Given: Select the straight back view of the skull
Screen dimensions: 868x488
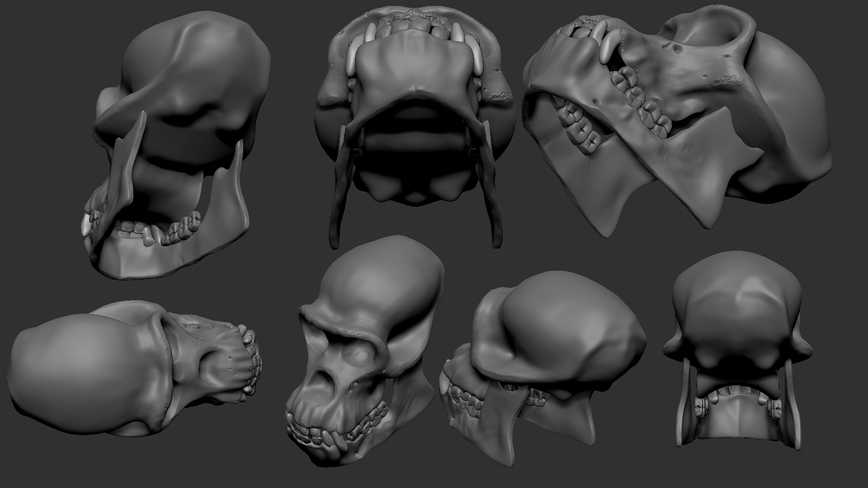Looking at the screenshot, I should click(x=737, y=350).
